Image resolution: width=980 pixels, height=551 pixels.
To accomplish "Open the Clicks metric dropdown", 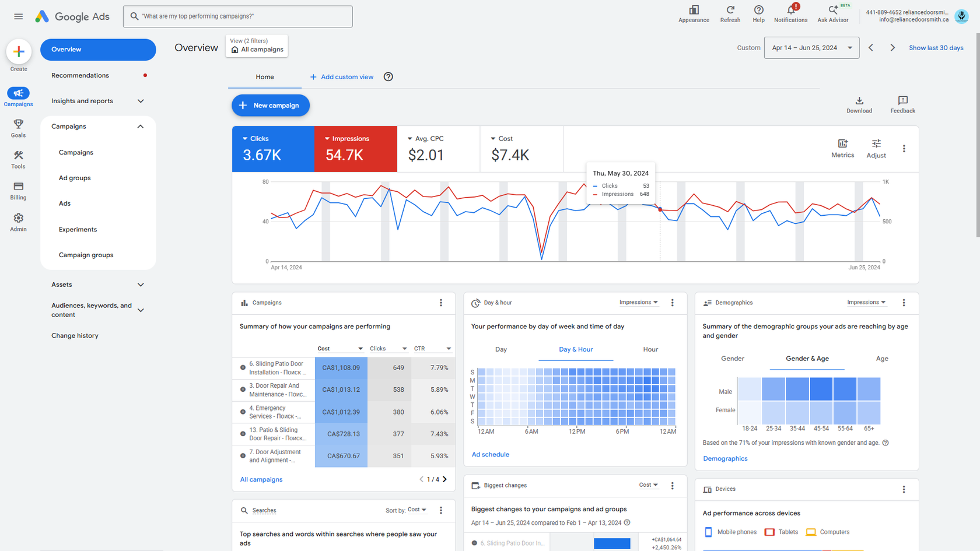I will (x=256, y=139).
